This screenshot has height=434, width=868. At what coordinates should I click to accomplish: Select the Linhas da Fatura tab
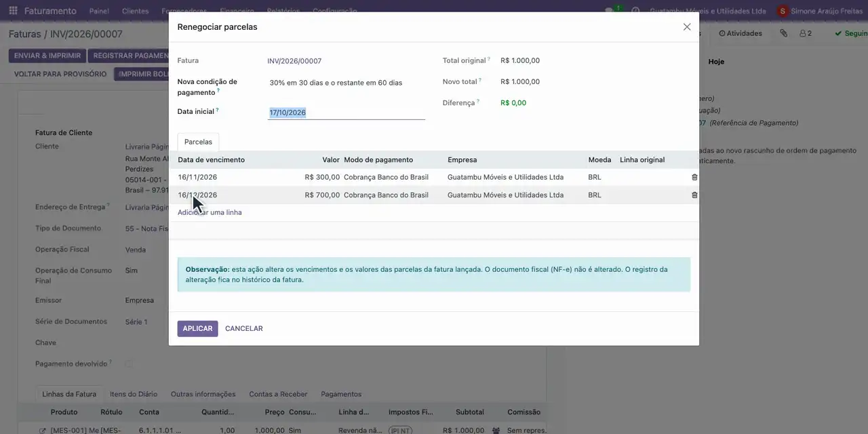point(69,394)
